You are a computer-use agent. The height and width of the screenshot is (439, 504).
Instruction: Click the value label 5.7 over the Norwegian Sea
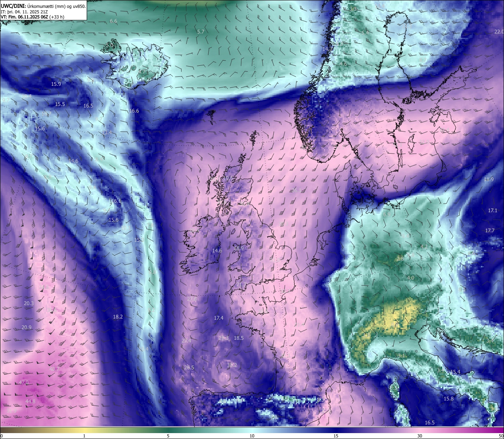(x=201, y=31)
